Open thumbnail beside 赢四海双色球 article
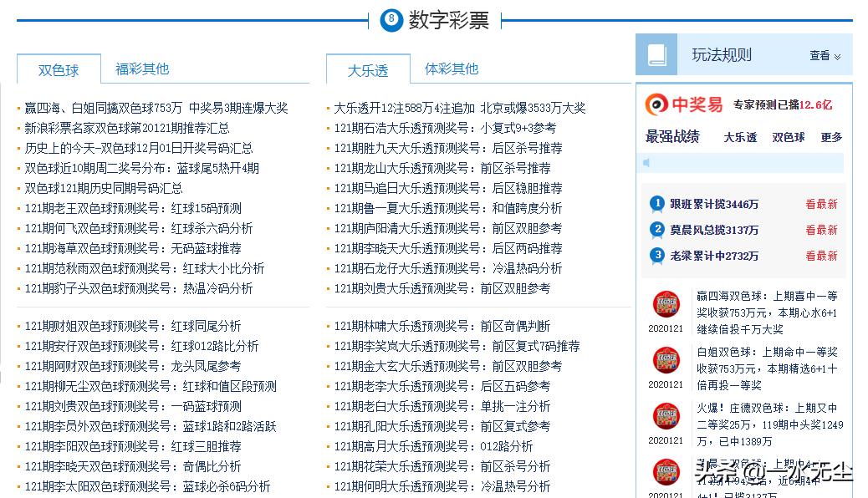Viewport: 868px width, 498px height. coord(666,305)
